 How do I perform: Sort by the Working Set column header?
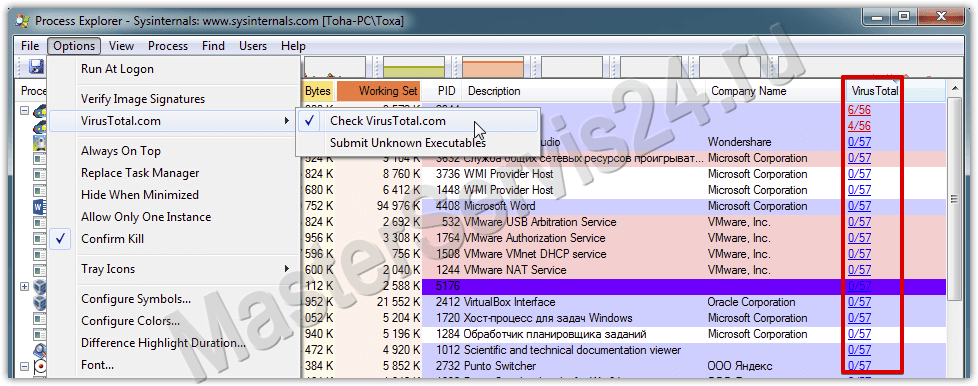tap(379, 91)
